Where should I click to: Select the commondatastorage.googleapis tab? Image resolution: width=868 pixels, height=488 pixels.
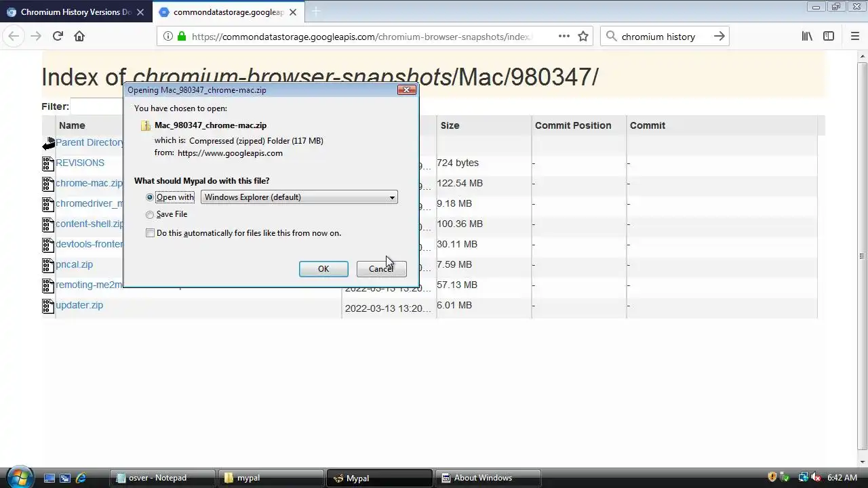[229, 12]
